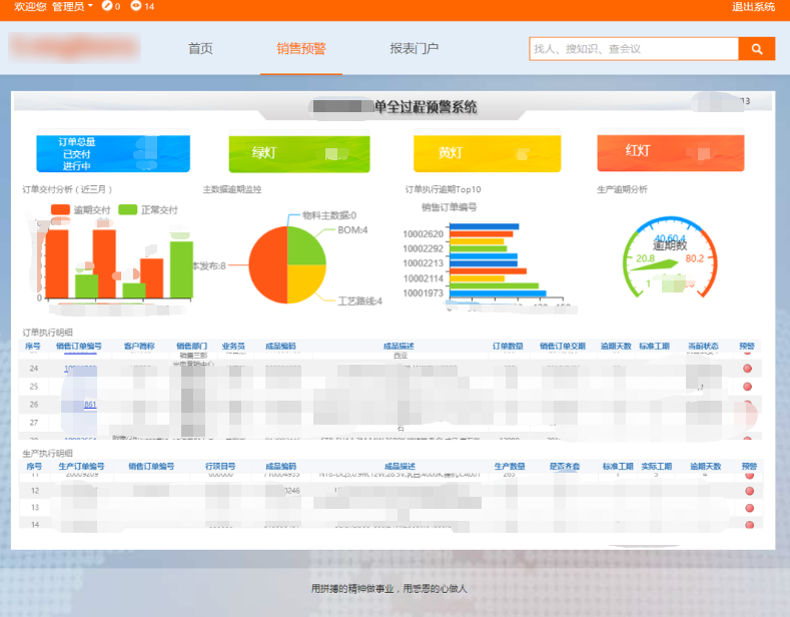
Task: Click the yellow 工艺路线 pie slice
Action: 303,280
